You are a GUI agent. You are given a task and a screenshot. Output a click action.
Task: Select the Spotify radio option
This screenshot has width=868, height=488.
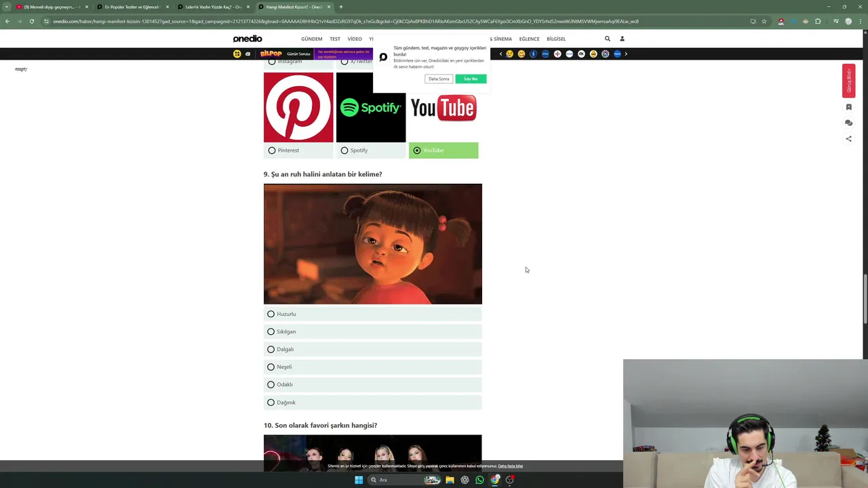pyautogui.click(x=344, y=150)
